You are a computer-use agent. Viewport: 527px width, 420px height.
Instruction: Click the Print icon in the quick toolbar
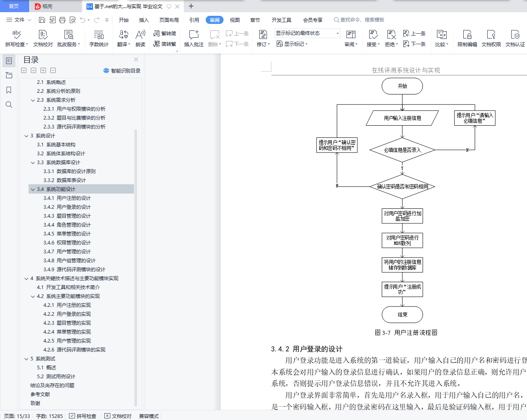pyautogui.click(x=62, y=20)
